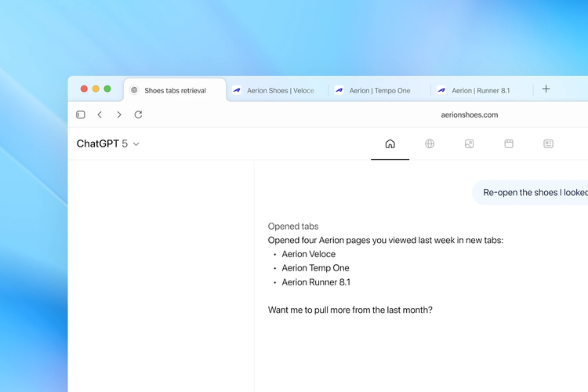Viewport: 588px width, 392px height.
Task: Open a new tab with plus icon
Action: [546, 89]
